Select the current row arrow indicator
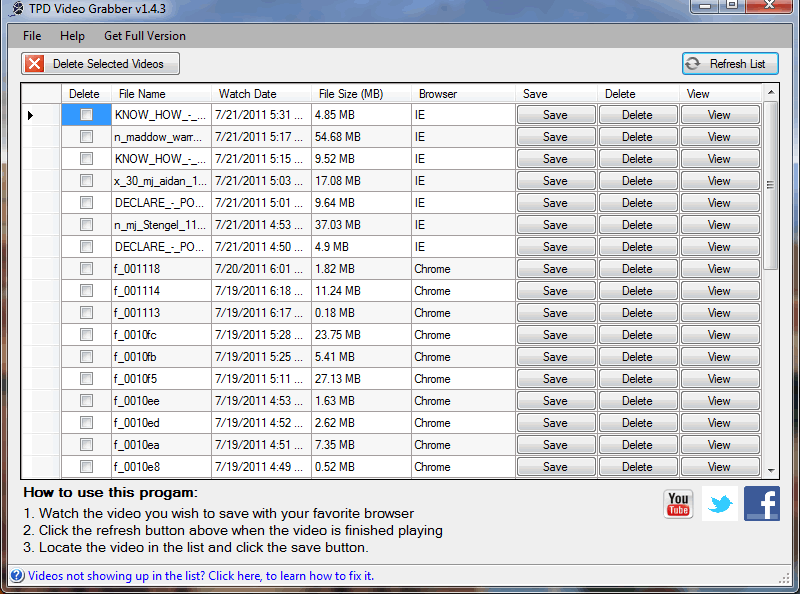This screenshot has height=600, width=800. (30, 115)
